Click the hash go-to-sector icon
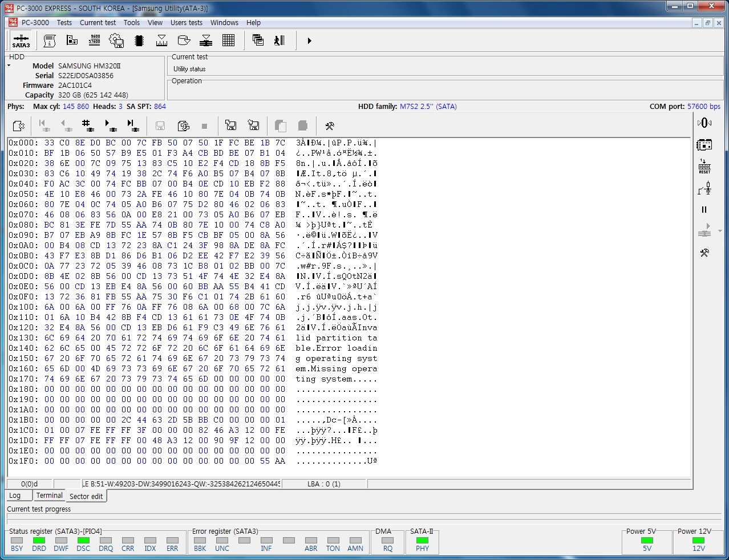729x560 pixels. click(x=87, y=125)
